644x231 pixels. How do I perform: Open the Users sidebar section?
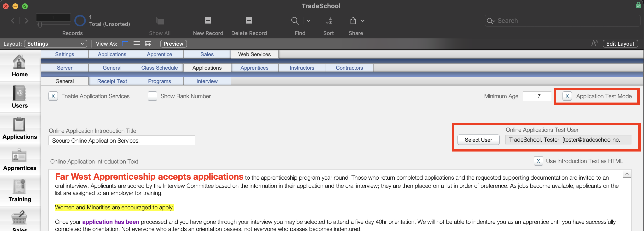tap(20, 97)
